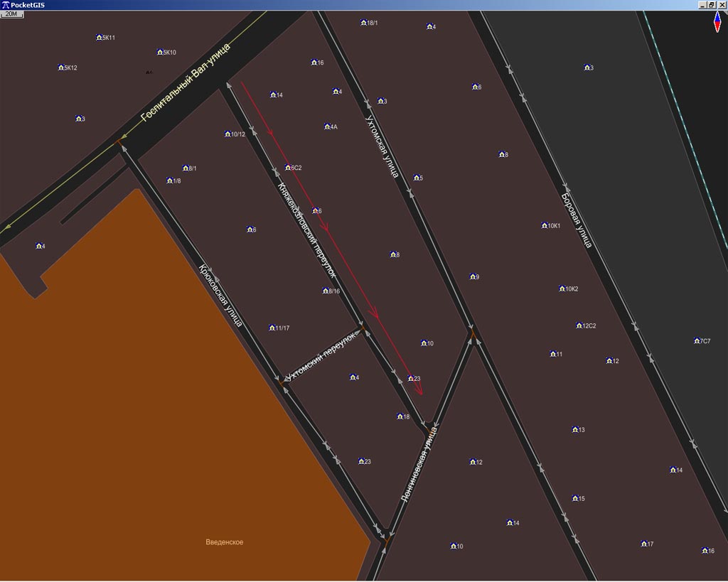Select the Введенское area label
Image resolution: width=728 pixels, height=582 pixels.
224,542
